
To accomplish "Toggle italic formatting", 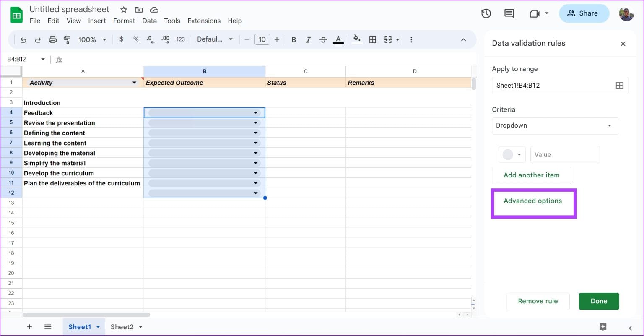I will 308,39.
